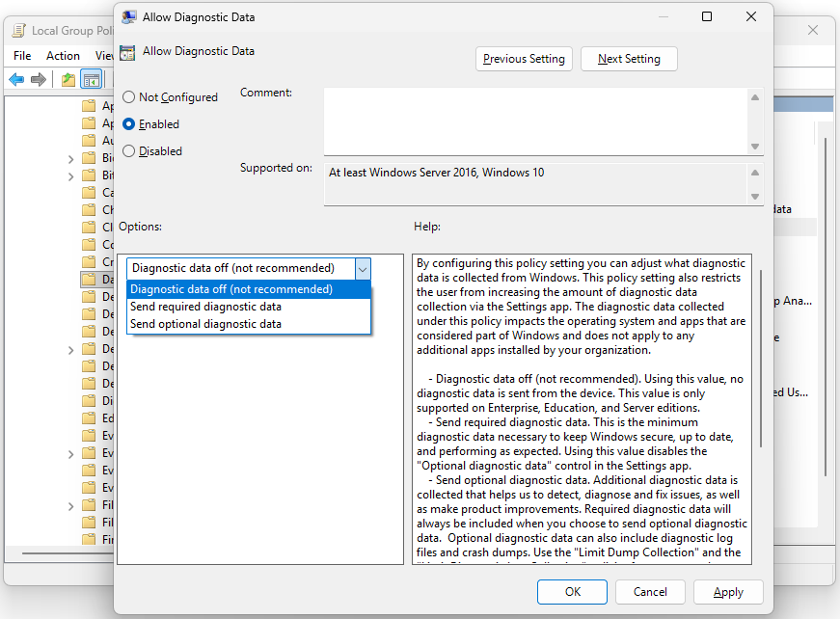Expand the first collapsed folder in the tree

tap(70, 157)
